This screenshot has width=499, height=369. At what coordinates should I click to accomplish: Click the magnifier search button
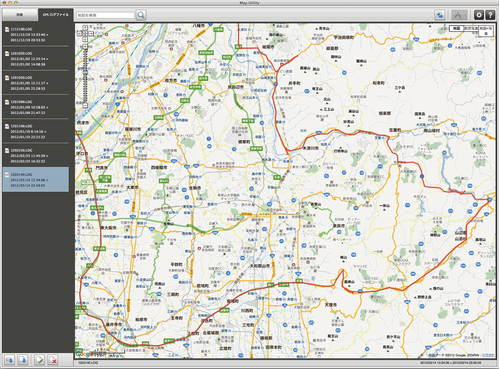(x=141, y=15)
